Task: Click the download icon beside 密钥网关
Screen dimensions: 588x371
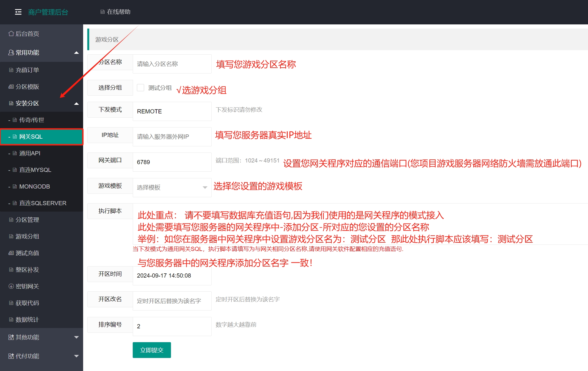Action: 11,286
